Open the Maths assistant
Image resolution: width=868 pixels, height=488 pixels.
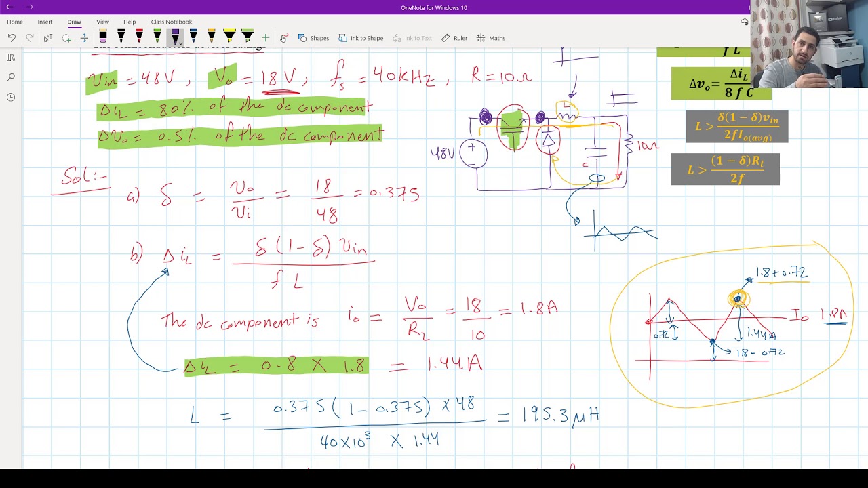click(x=491, y=38)
